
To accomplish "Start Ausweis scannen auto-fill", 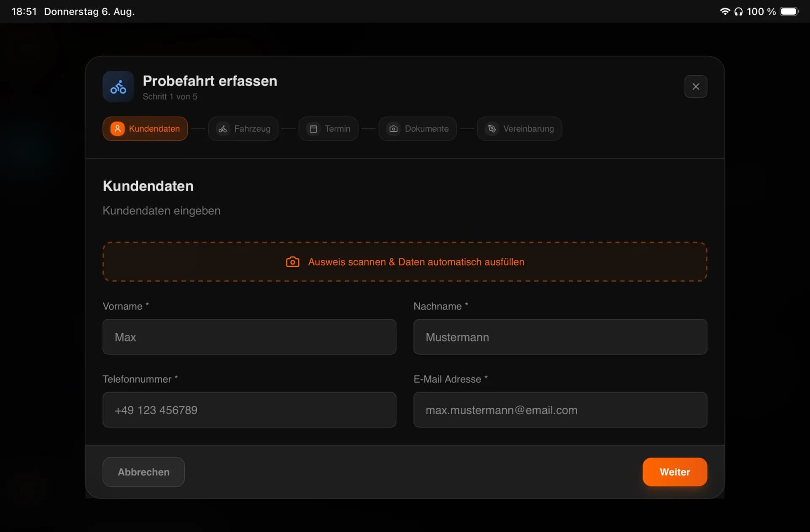I will click(x=405, y=262).
